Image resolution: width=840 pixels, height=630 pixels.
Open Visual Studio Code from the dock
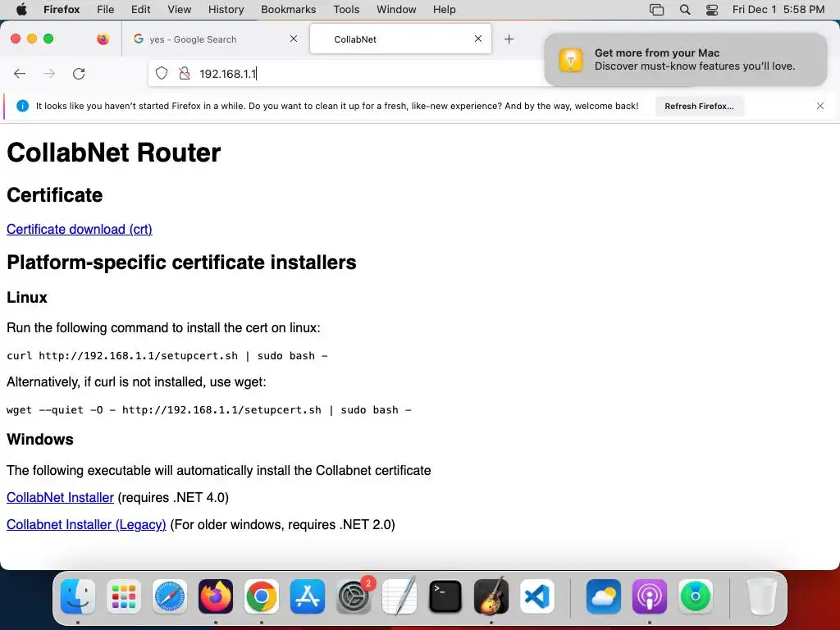pyautogui.click(x=536, y=596)
